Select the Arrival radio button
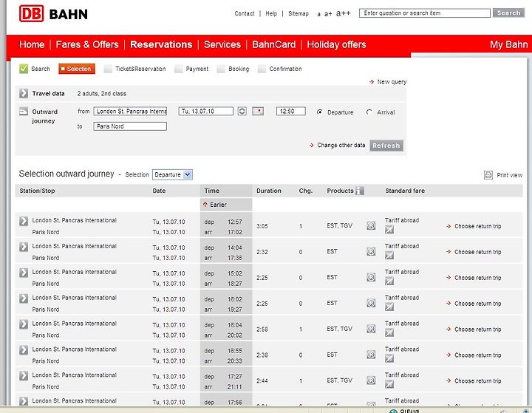The height and width of the screenshot is (413, 532). pyautogui.click(x=369, y=112)
